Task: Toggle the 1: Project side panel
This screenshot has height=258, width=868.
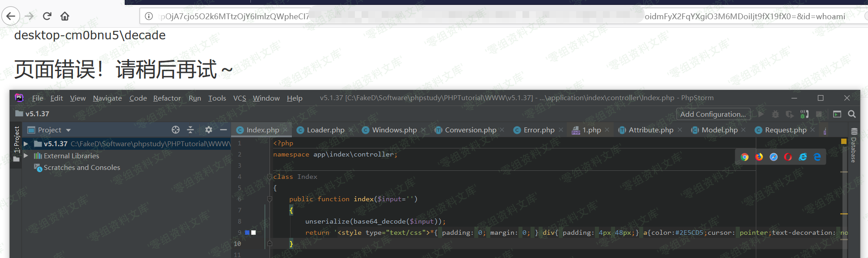Action: 17,140
